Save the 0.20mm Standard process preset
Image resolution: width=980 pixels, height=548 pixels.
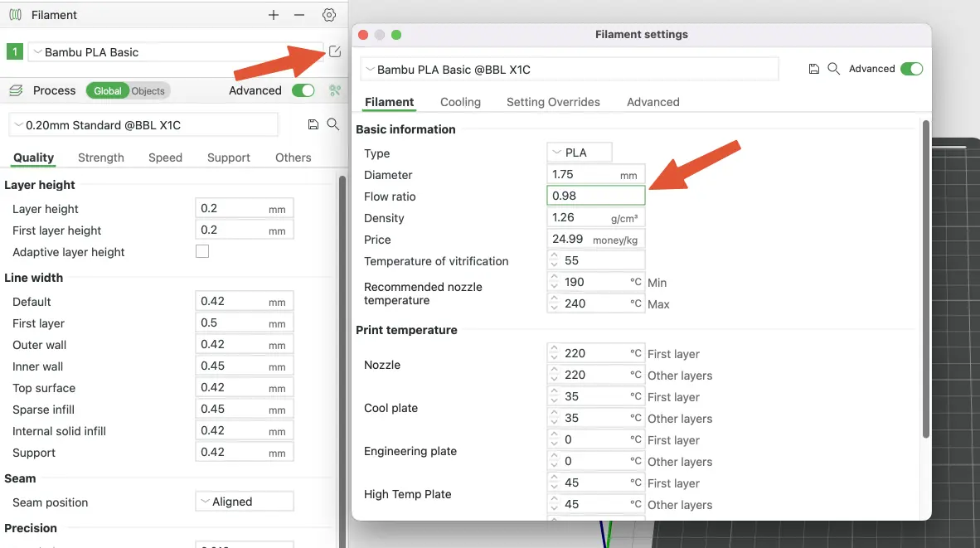313,125
